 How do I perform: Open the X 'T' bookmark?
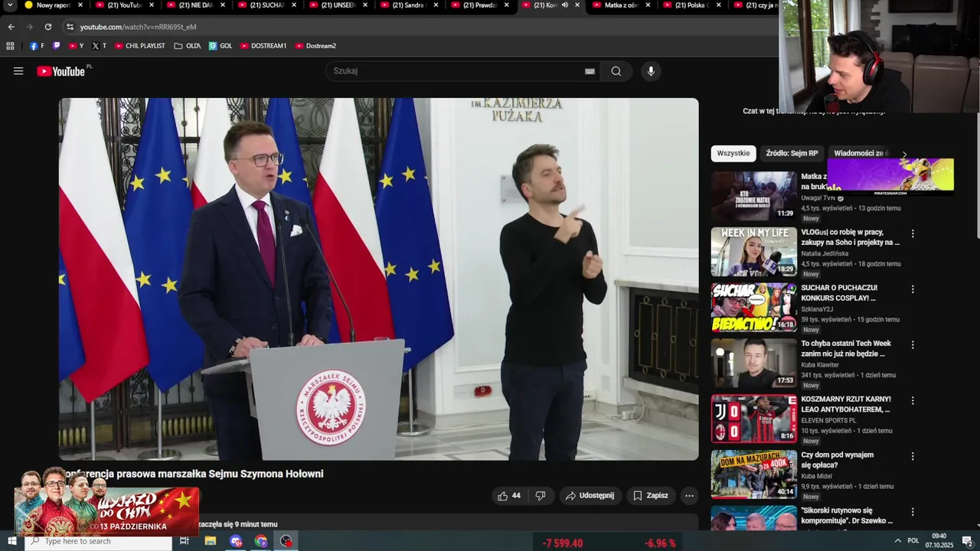coord(99,46)
